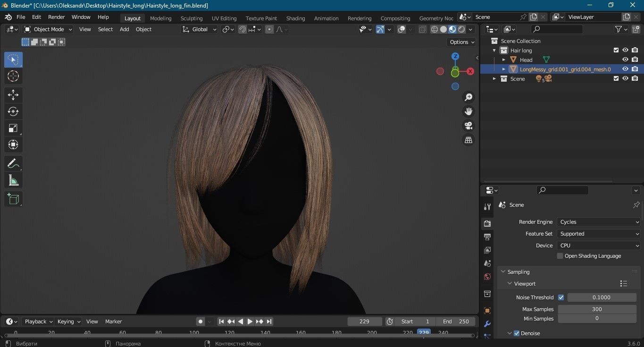The width and height of the screenshot is (644, 347).
Task: Select the Move tool in the toolbar
Action: click(x=13, y=95)
